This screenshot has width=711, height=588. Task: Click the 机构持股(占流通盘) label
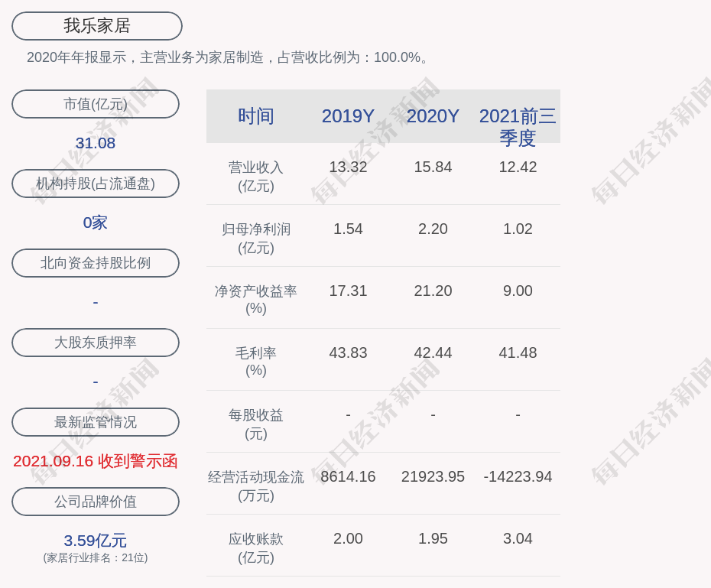[96, 184]
